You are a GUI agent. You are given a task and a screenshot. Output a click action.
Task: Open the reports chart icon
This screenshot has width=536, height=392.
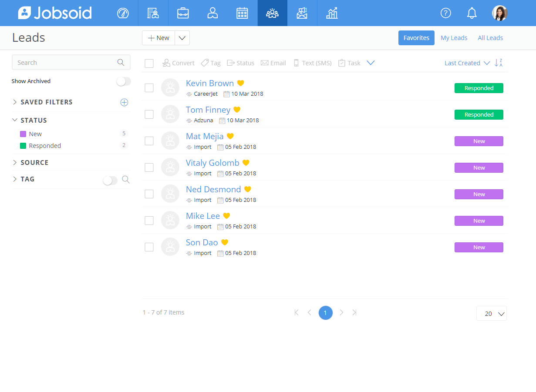pyautogui.click(x=332, y=13)
